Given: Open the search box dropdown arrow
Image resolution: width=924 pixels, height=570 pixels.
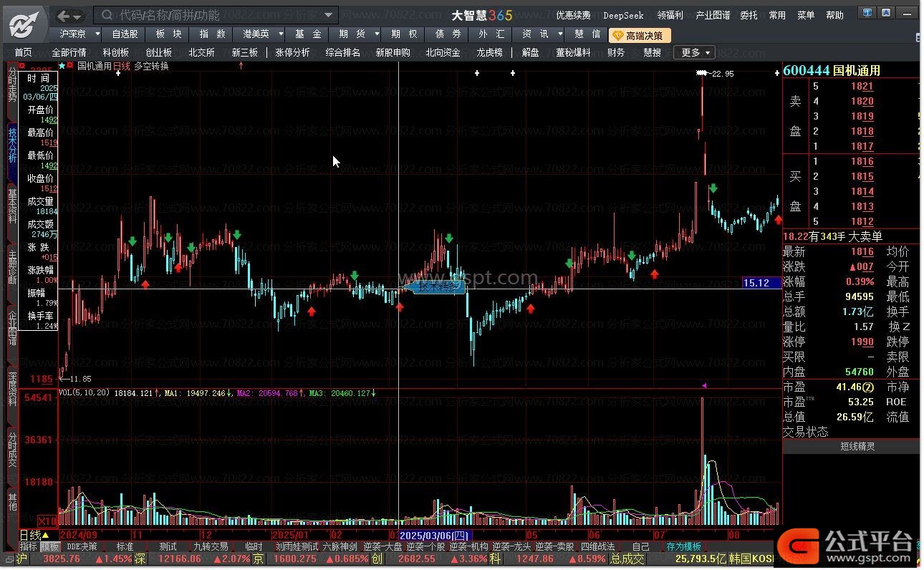Looking at the screenshot, I should pyautogui.click(x=329, y=15).
